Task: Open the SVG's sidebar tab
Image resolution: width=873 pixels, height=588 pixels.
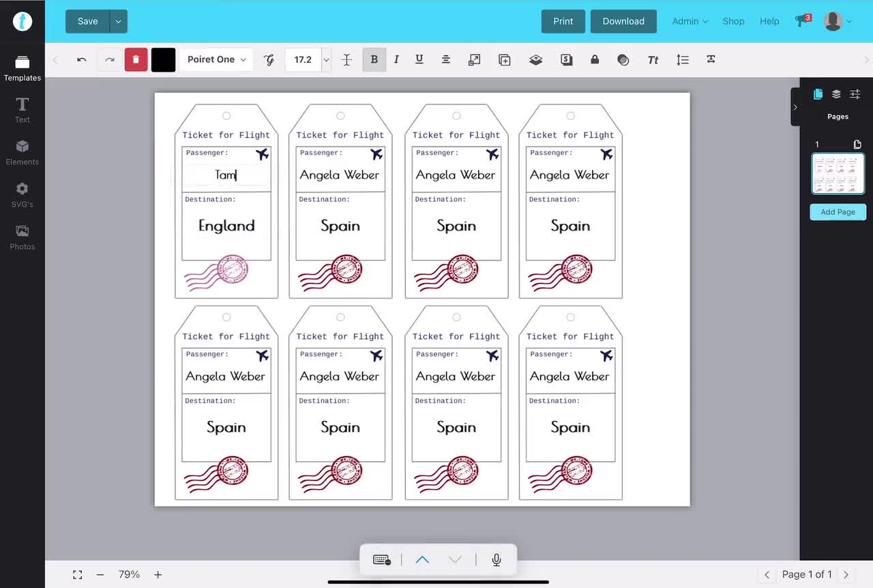Action: point(23,195)
